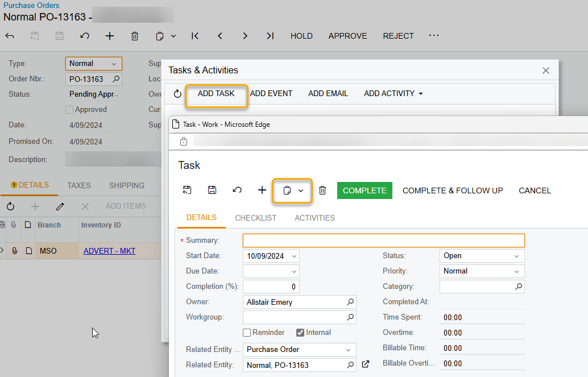
Task: Open the Taxes tab of the purchase order
Action: (78, 185)
